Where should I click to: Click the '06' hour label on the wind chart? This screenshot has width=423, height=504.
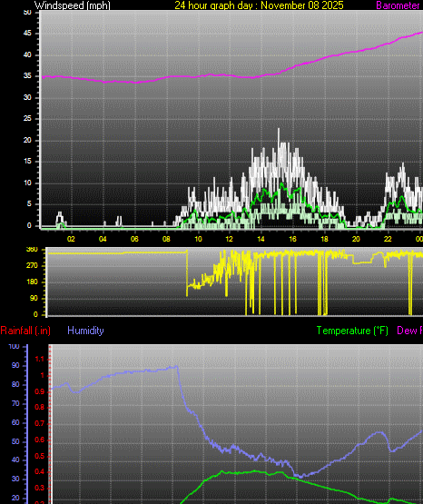[x=134, y=239]
